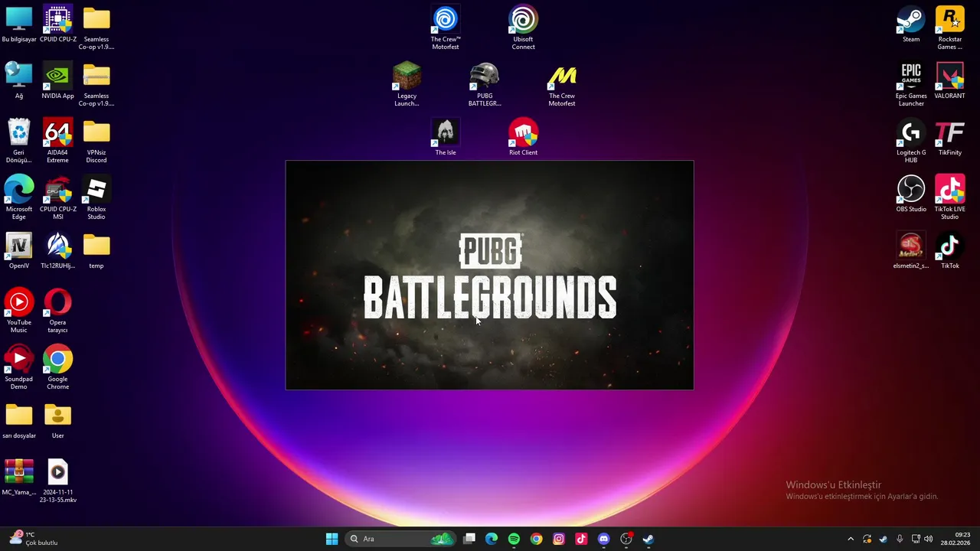Open Opera tarayıcı shortcut
The image size is (980, 551).
point(58,311)
